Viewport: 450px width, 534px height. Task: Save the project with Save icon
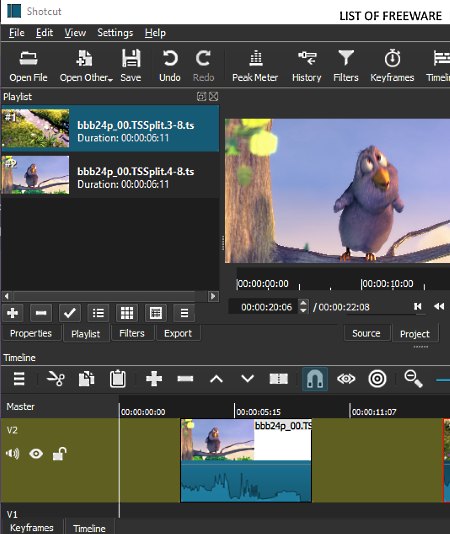[x=131, y=66]
